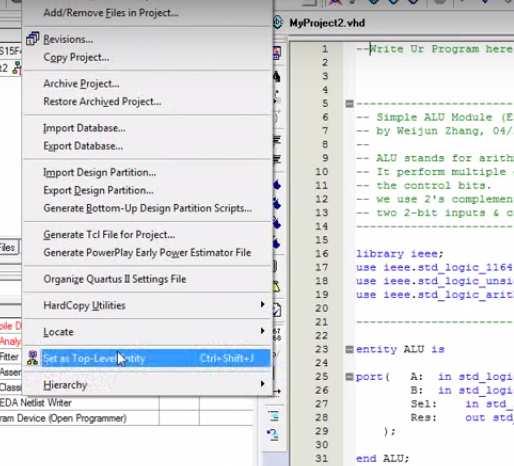
Task: Select Export Design Partition
Action: pos(98,190)
